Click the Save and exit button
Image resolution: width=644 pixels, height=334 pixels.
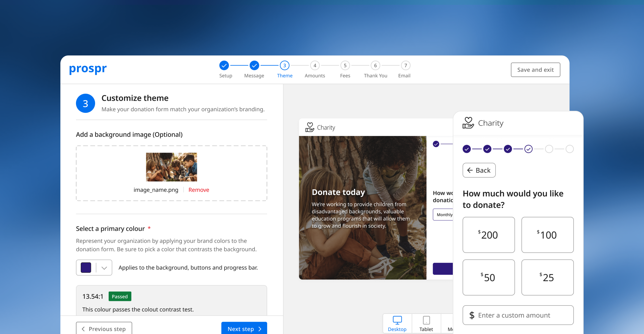535,70
